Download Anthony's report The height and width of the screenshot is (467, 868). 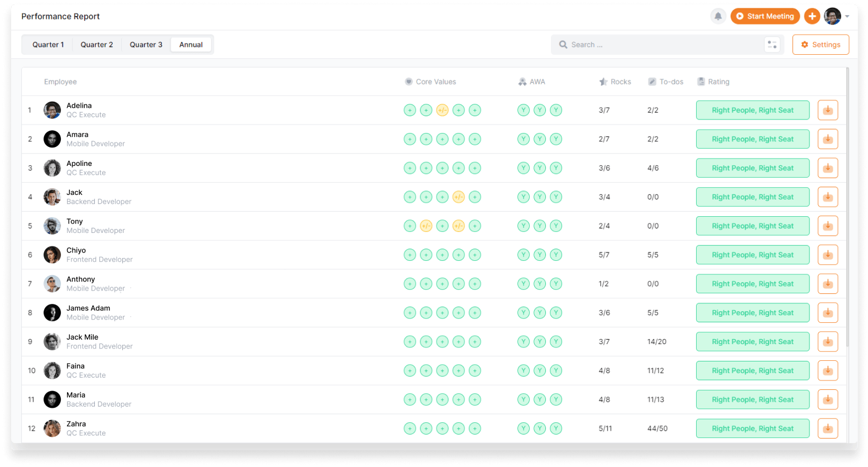[828, 284]
